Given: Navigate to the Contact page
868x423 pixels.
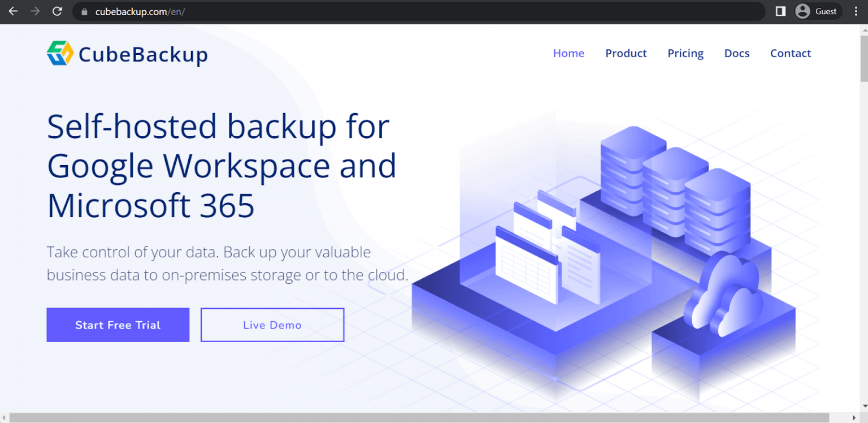Looking at the screenshot, I should pyautogui.click(x=790, y=53).
